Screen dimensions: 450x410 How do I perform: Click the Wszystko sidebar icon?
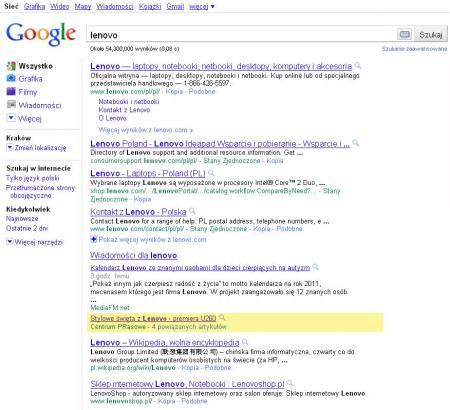point(11,66)
